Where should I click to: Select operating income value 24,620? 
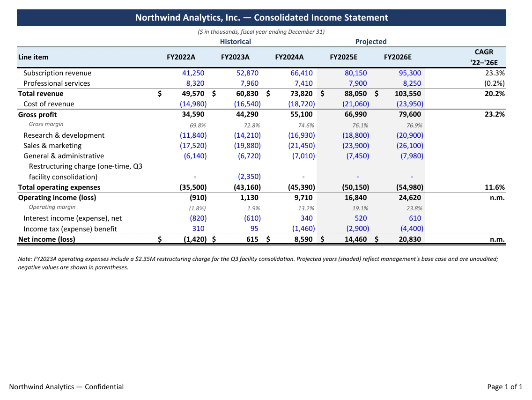click(x=410, y=198)
